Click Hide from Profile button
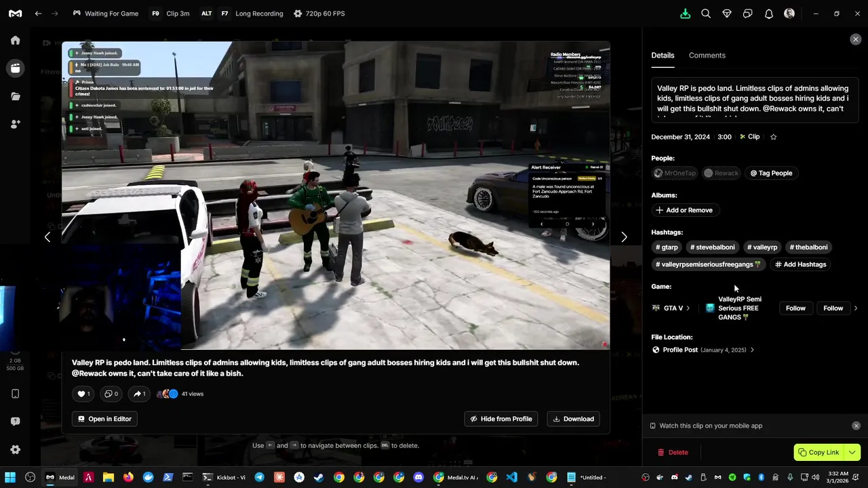The width and height of the screenshot is (868, 488). pos(501,419)
